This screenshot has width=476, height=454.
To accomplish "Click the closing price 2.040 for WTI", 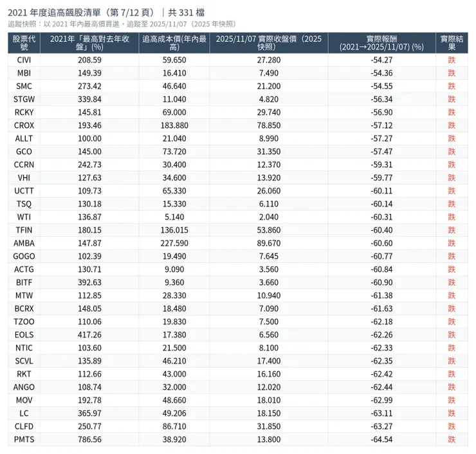I will click(269, 217).
